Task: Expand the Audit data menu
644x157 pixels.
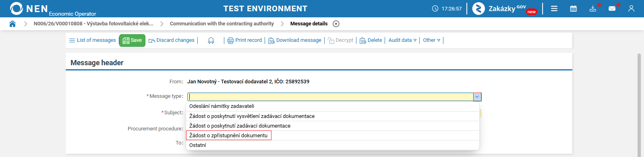Action: (402, 40)
